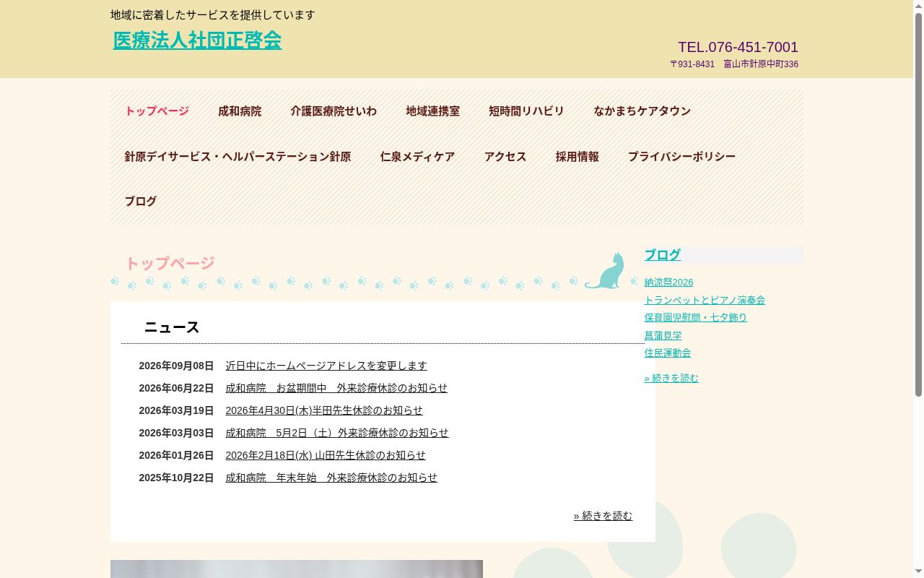This screenshot has height=578, width=924.
Task: Read the 半田先生休診 notice for April 30
Action: [324, 410]
